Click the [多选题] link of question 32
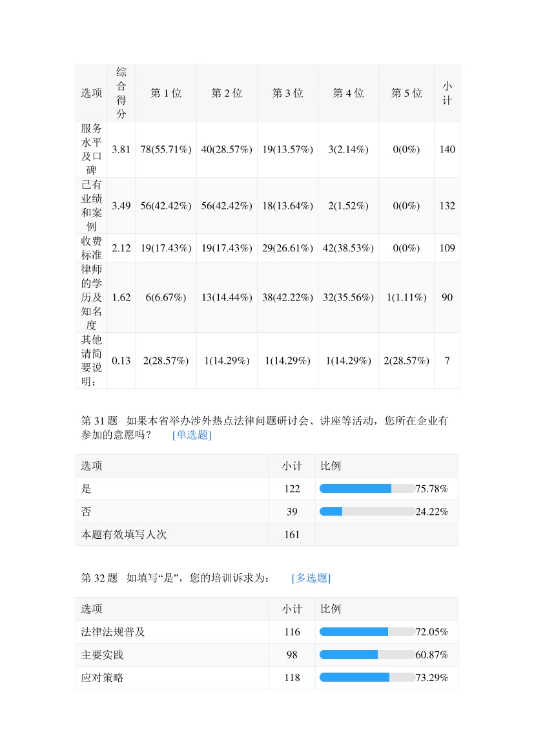534x756 pixels. (x=311, y=578)
